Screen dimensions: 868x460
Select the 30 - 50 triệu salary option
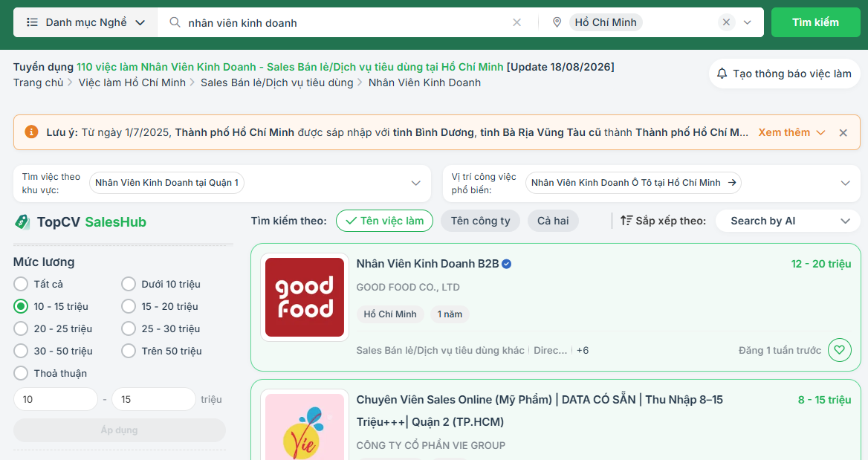(21, 351)
